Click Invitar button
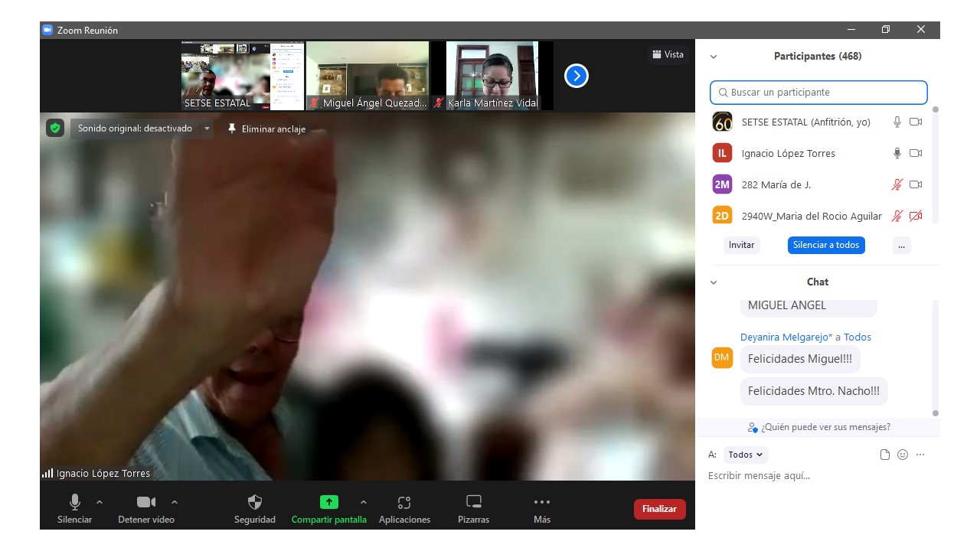This screenshot has width=980, height=551. (x=741, y=245)
